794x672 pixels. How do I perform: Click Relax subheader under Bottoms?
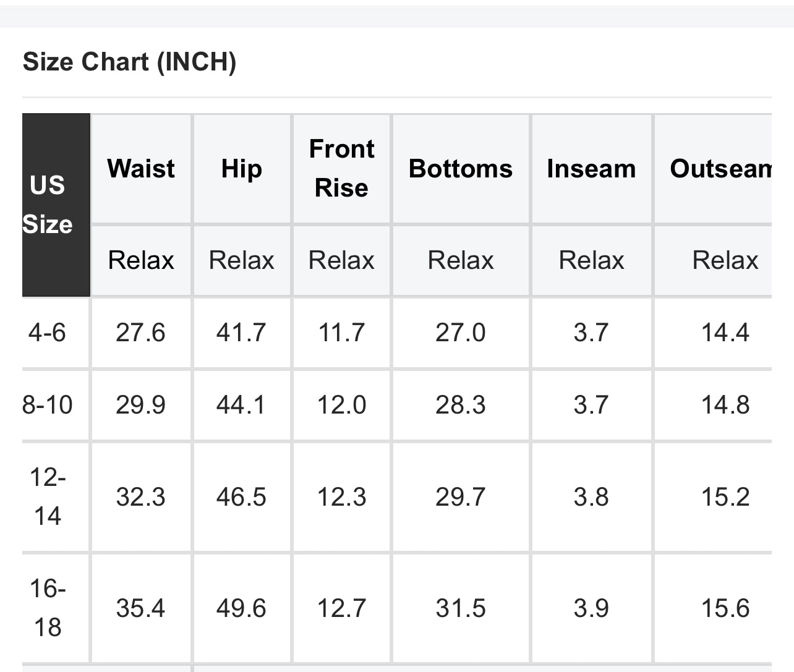(461, 260)
